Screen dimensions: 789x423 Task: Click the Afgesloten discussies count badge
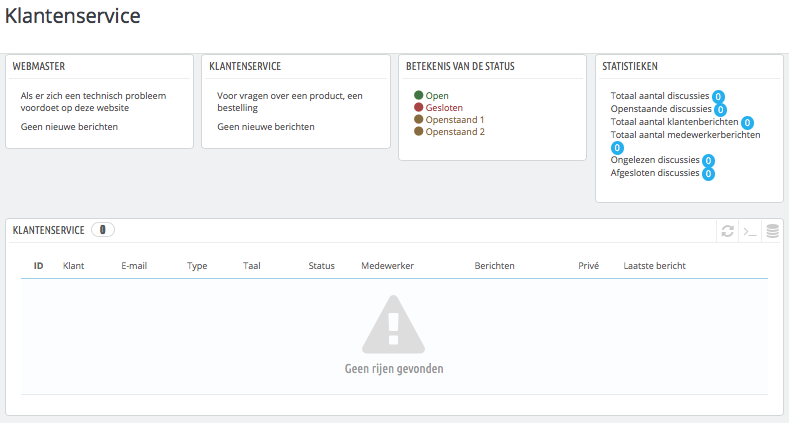click(708, 174)
